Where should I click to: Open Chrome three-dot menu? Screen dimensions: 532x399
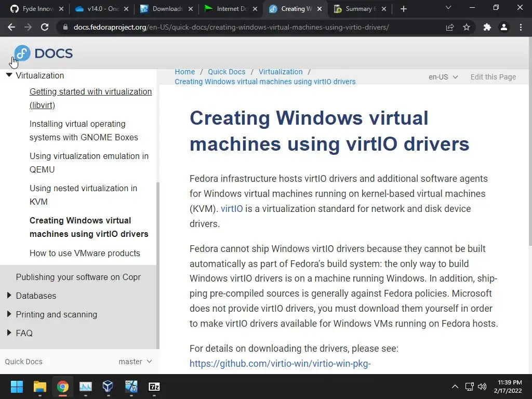[521, 27]
